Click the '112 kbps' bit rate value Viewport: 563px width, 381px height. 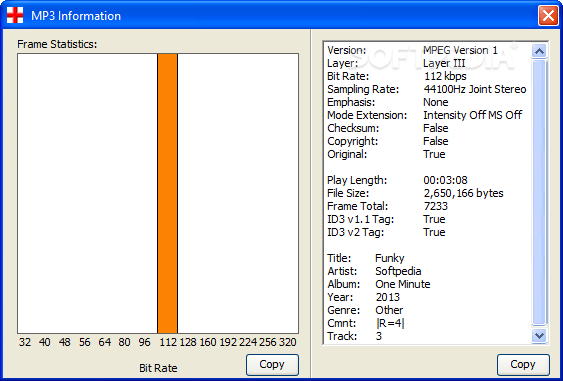coord(445,76)
